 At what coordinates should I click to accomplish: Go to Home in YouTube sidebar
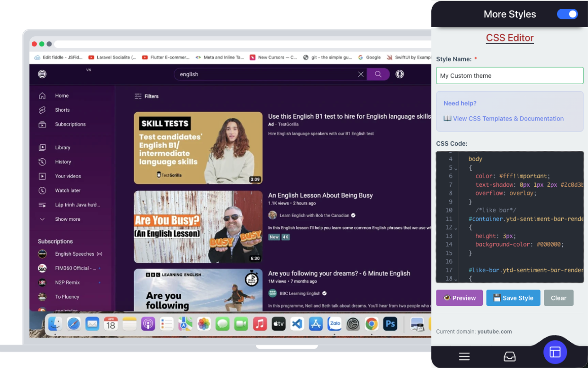pos(62,96)
